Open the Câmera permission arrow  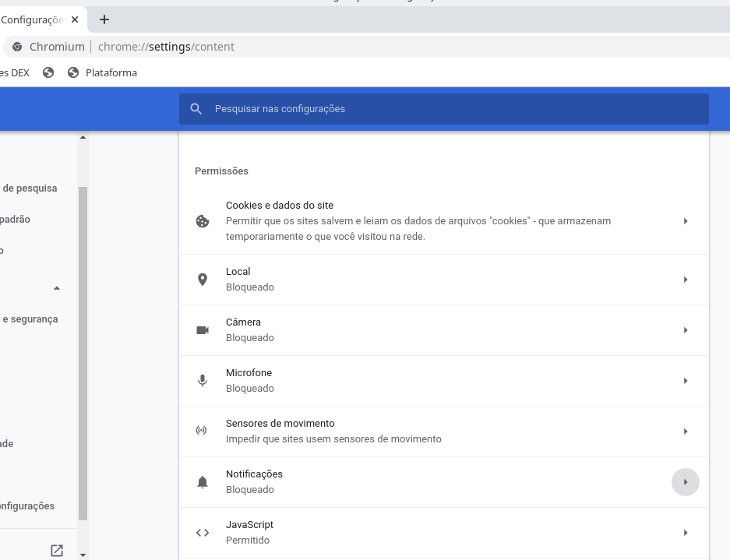click(x=685, y=330)
